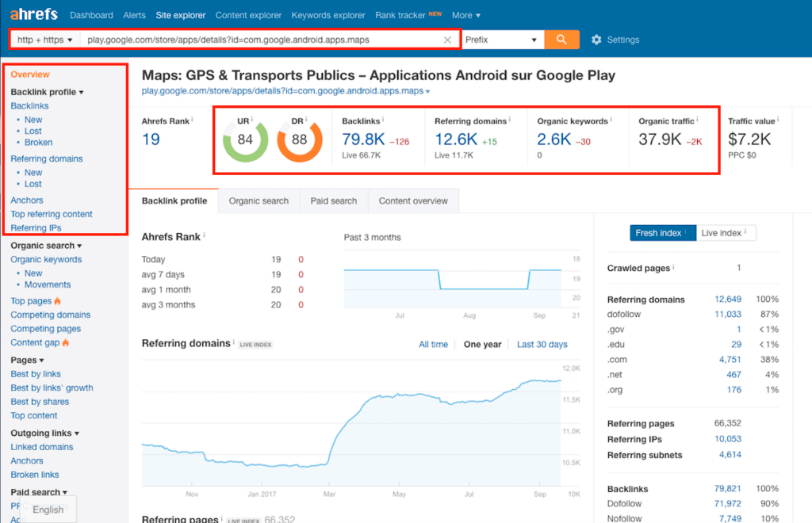Click the flame icon beside Content gap
The image size is (812, 523).
65,343
